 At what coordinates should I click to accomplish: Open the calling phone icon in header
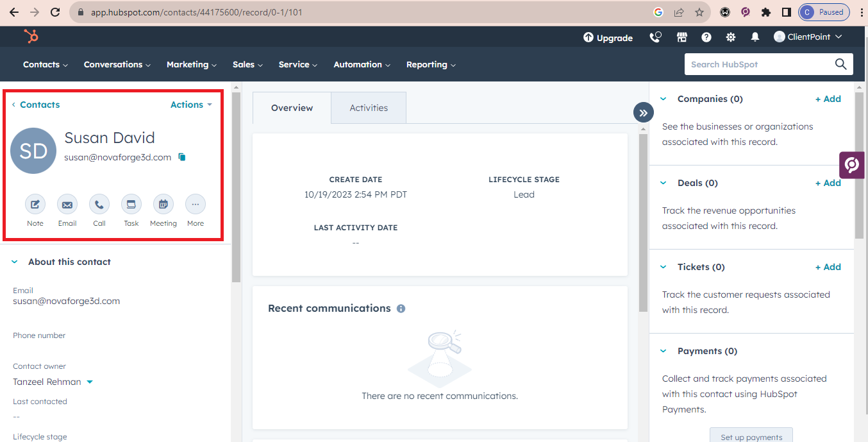(655, 37)
